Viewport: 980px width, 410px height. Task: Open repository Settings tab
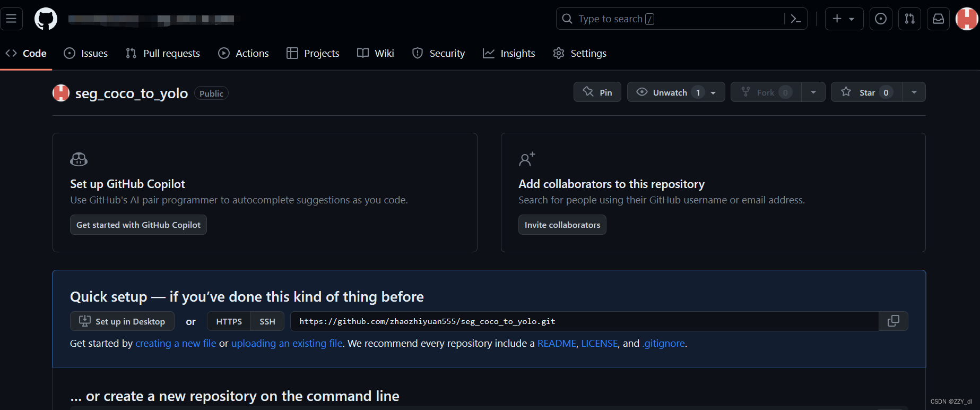[580, 53]
